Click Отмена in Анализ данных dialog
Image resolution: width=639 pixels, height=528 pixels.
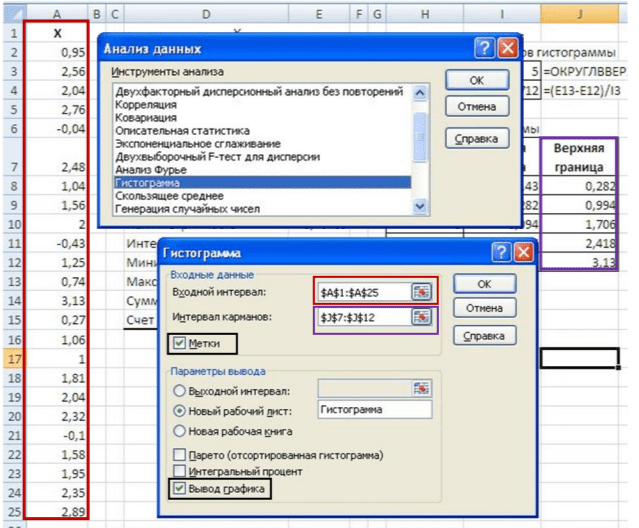(x=476, y=106)
